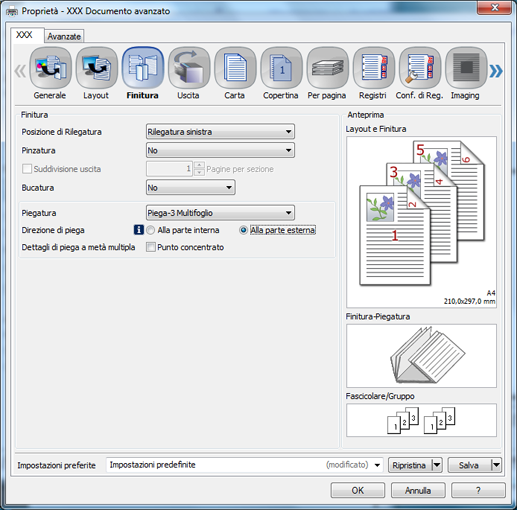Viewport: 517px width, 510px height.
Task: Enable the Punto concentrato checkbox
Action: [151, 247]
